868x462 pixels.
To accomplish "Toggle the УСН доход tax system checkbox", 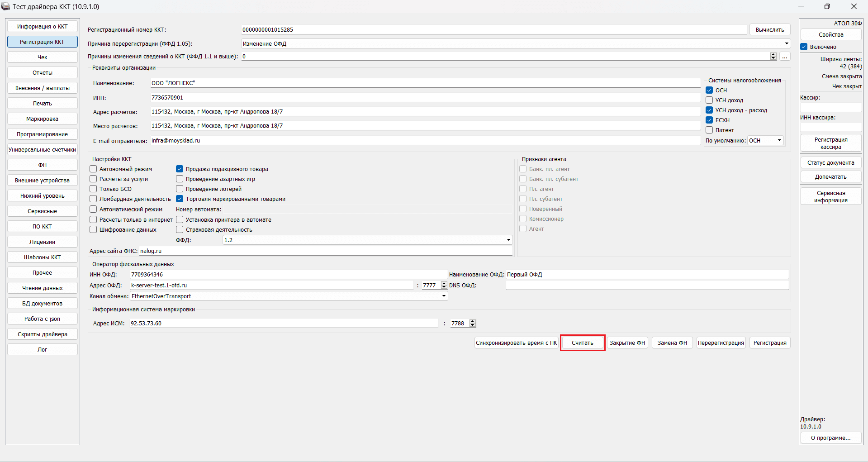I will tap(709, 100).
